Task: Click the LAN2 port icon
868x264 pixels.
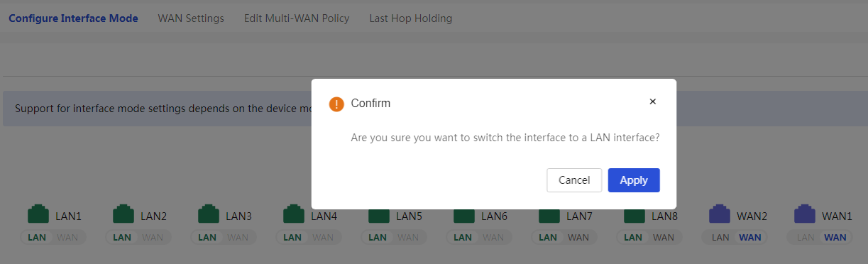Action: click(123, 214)
